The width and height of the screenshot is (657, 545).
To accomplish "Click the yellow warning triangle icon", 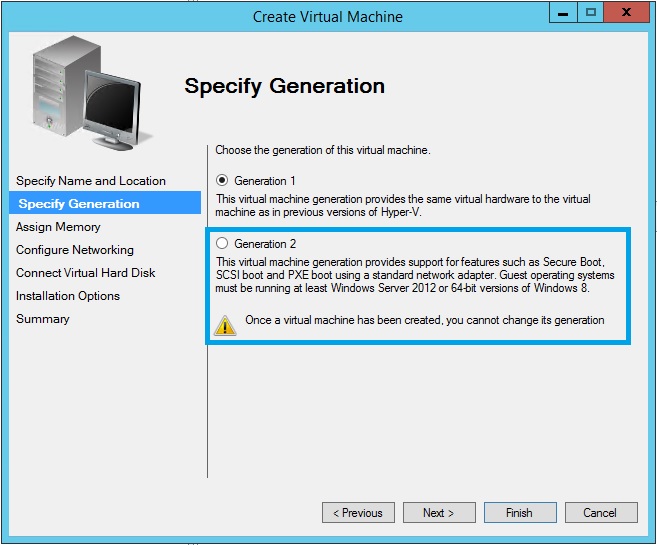I will pyautogui.click(x=226, y=324).
